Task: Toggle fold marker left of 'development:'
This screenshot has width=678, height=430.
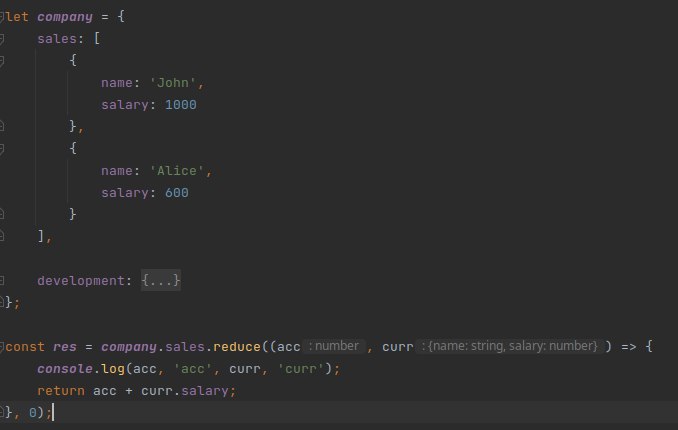Action: pyautogui.click(x=2, y=281)
